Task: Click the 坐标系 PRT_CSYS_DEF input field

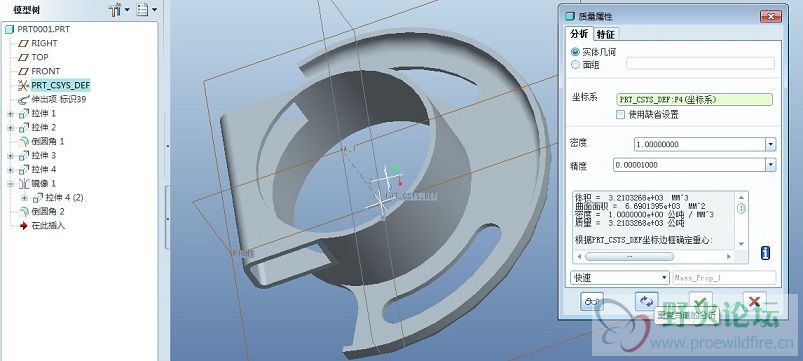Action: 695,99
